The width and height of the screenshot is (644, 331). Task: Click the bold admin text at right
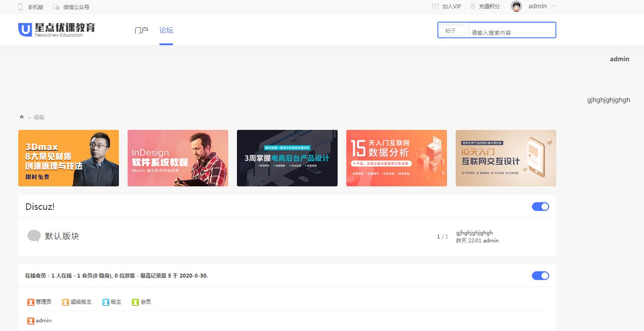point(620,59)
